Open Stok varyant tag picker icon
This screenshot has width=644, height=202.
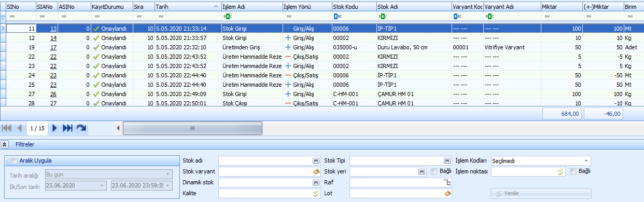point(316,171)
